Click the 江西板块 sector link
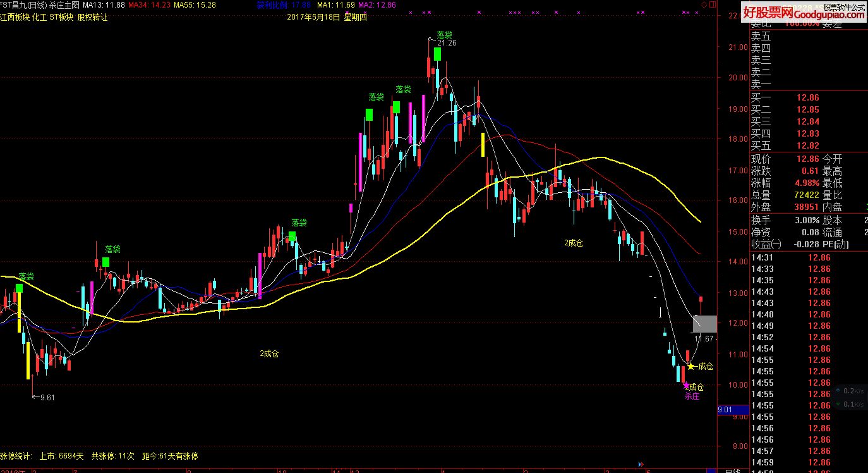Image resolution: width=868 pixels, height=473 pixels. pyautogui.click(x=15, y=17)
